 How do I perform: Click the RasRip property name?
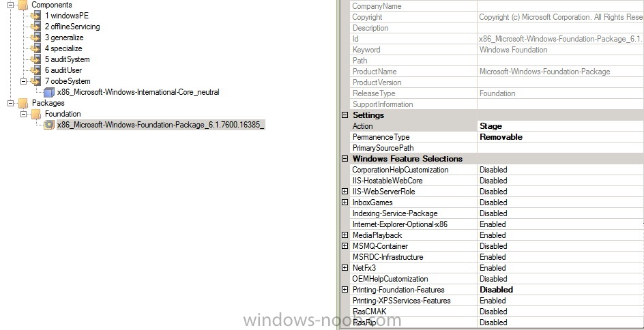pyautogui.click(x=364, y=322)
